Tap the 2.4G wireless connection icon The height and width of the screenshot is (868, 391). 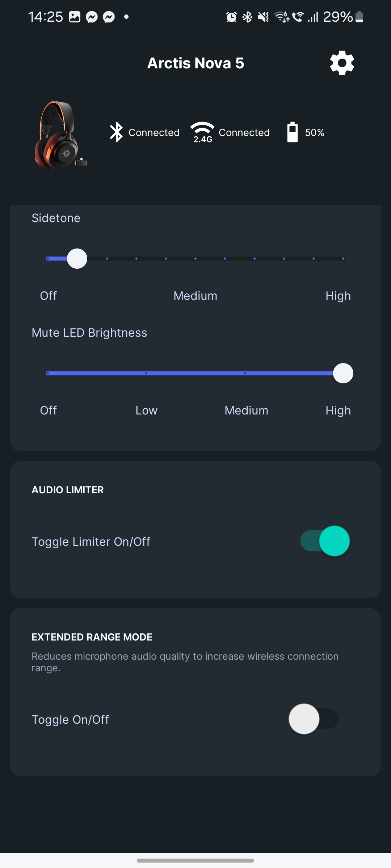(202, 132)
